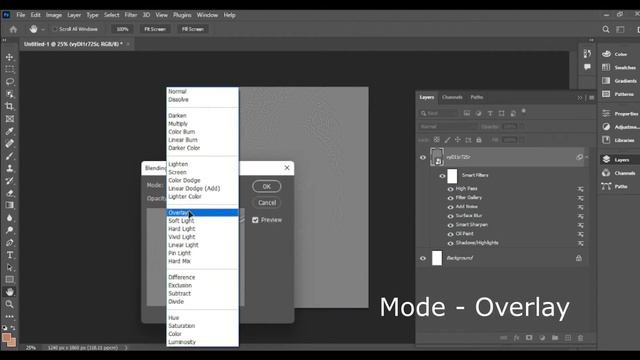Image resolution: width=640 pixels, height=360 pixels.
Task: Select the Move tool
Action: pyautogui.click(x=9, y=57)
